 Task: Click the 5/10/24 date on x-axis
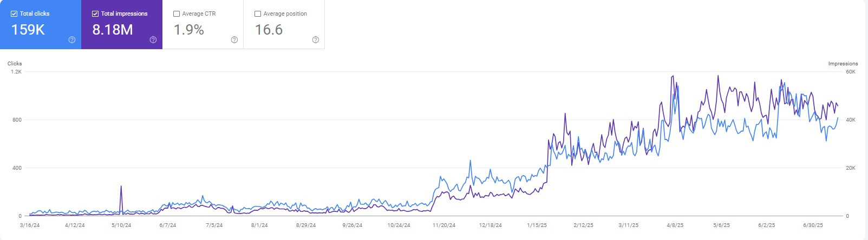[x=121, y=225]
